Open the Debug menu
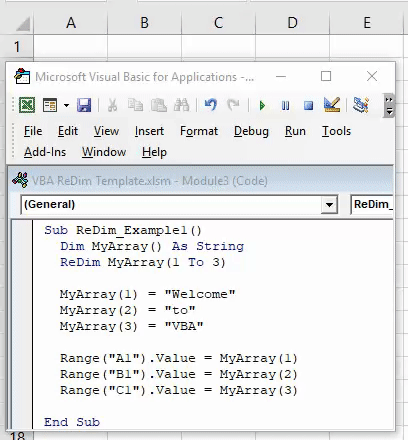The height and width of the screenshot is (440, 408). click(x=251, y=131)
